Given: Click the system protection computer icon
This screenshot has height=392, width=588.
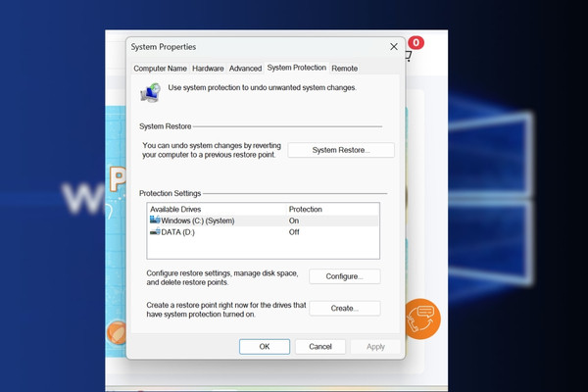Looking at the screenshot, I should (151, 93).
